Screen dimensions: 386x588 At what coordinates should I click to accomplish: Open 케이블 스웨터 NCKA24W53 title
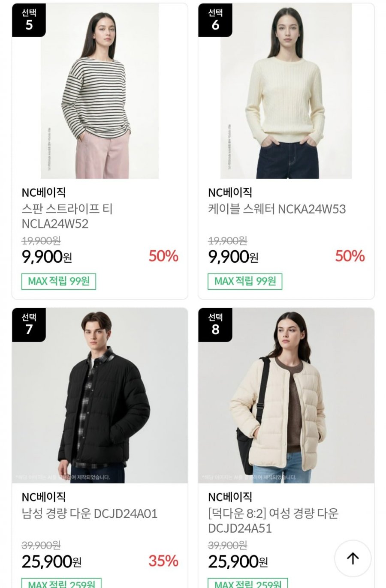tap(277, 209)
